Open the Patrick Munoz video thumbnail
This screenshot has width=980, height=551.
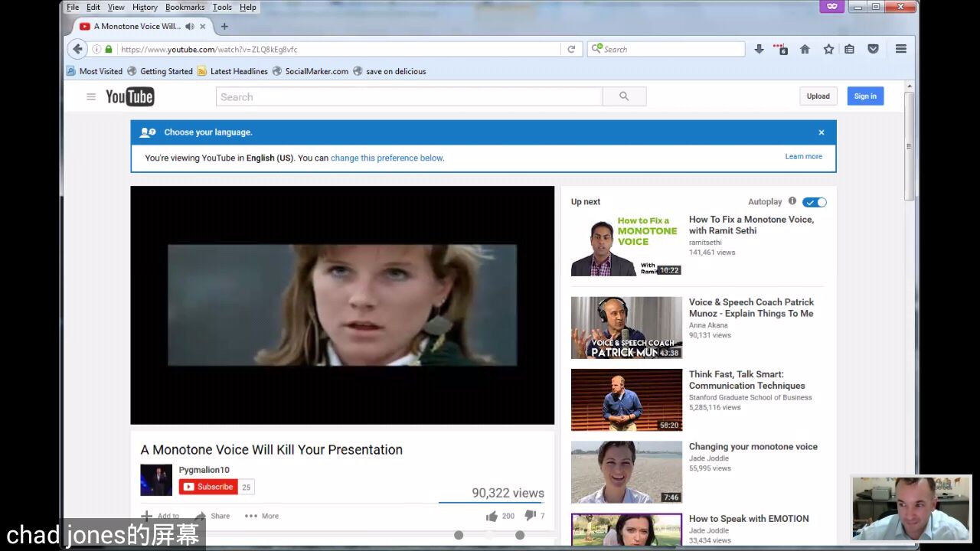(x=626, y=328)
